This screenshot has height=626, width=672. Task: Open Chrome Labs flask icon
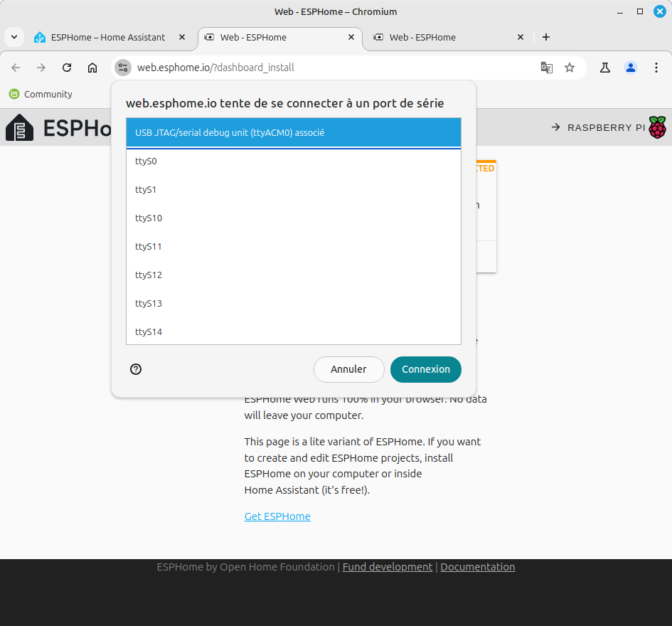[x=605, y=68]
